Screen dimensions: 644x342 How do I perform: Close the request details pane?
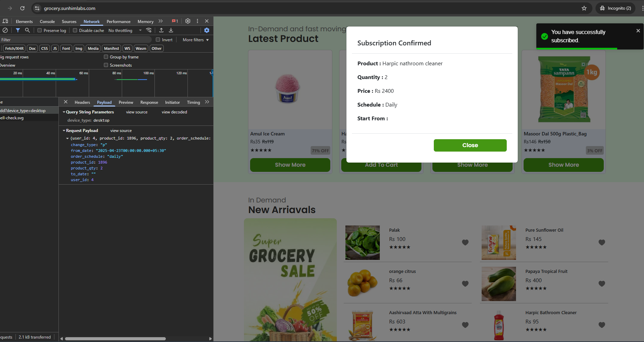(x=66, y=102)
